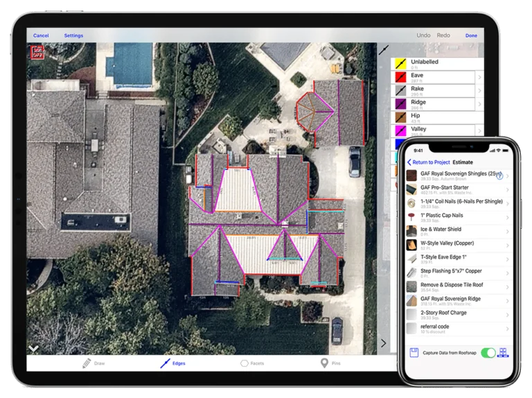Select the Draw pencil tool
This screenshot has height=398, width=532.
[x=94, y=363]
